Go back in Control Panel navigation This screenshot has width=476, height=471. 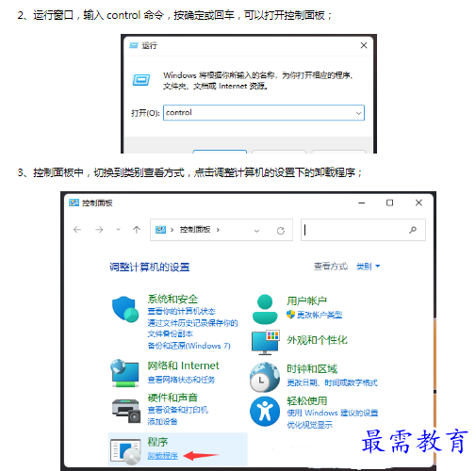pos(77,230)
